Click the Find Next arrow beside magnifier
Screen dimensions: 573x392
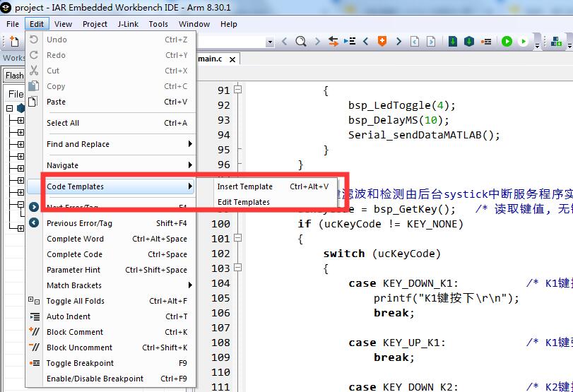pos(317,41)
